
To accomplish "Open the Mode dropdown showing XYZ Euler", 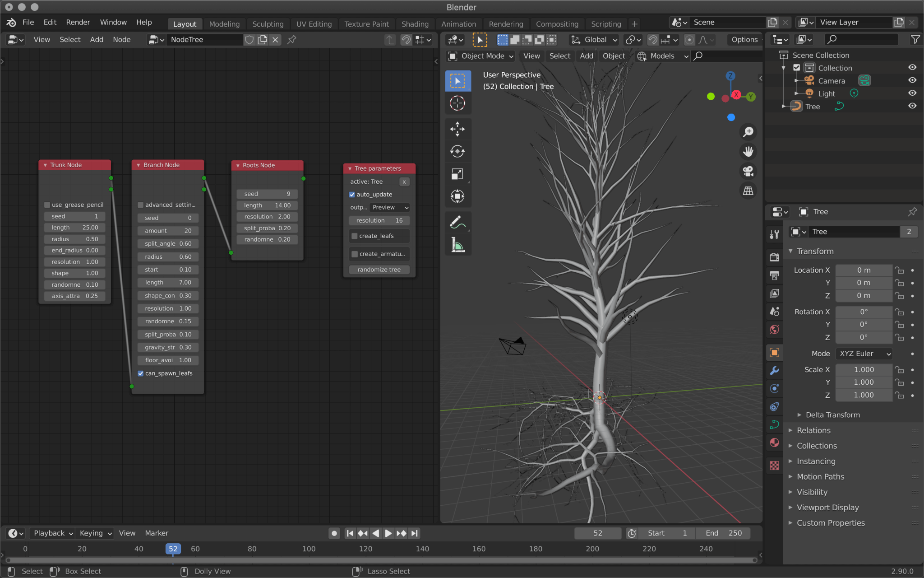I will pyautogui.click(x=863, y=354).
